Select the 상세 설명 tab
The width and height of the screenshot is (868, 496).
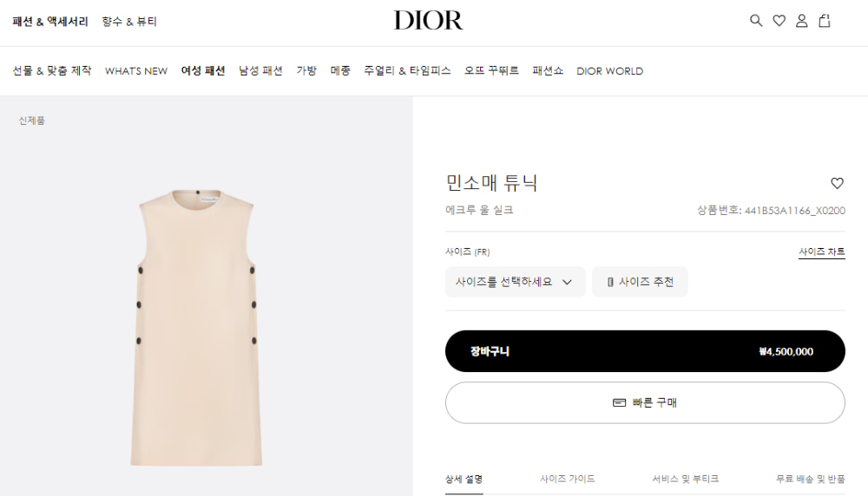pyautogui.click(x=464, y=479)
